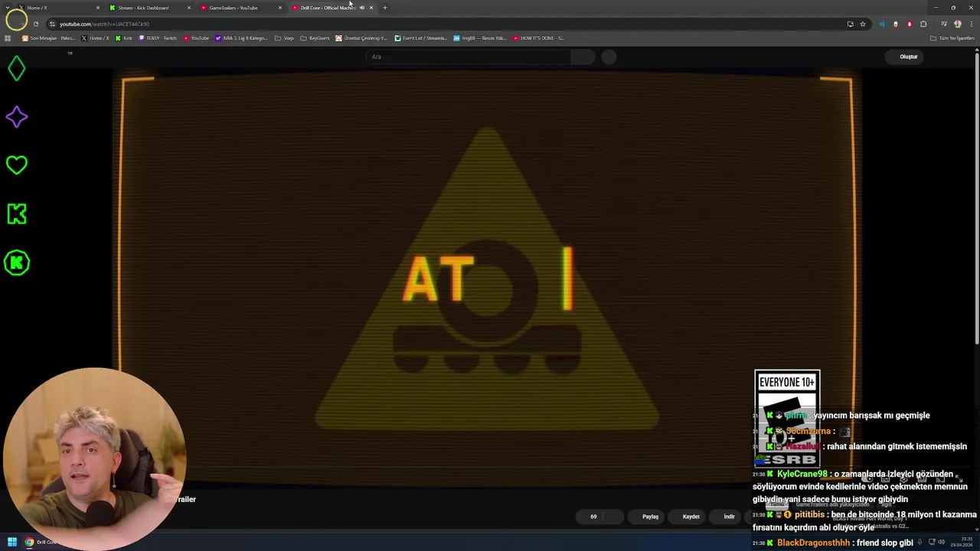This screenshot has width=980, height=551.
Task: Click the green diamond icon in left sidebar
Action: pyautogui.click(x=16, y=69)
